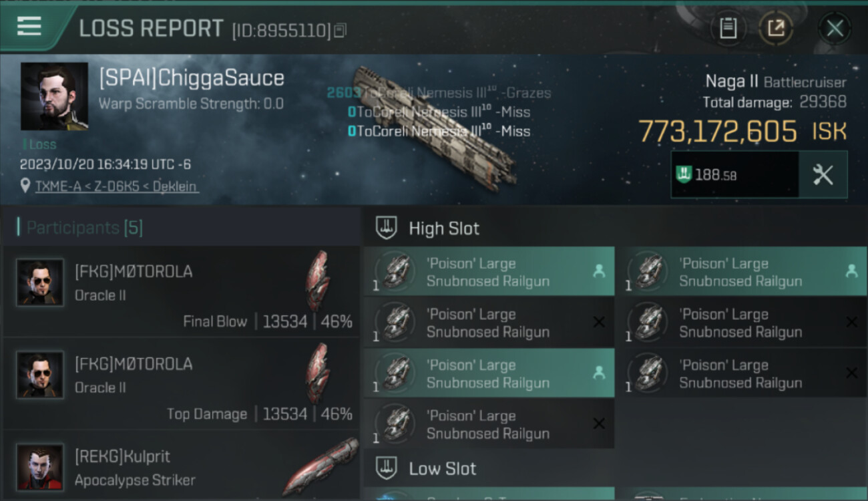Open the fitting wrench tool

coord(823,175)
